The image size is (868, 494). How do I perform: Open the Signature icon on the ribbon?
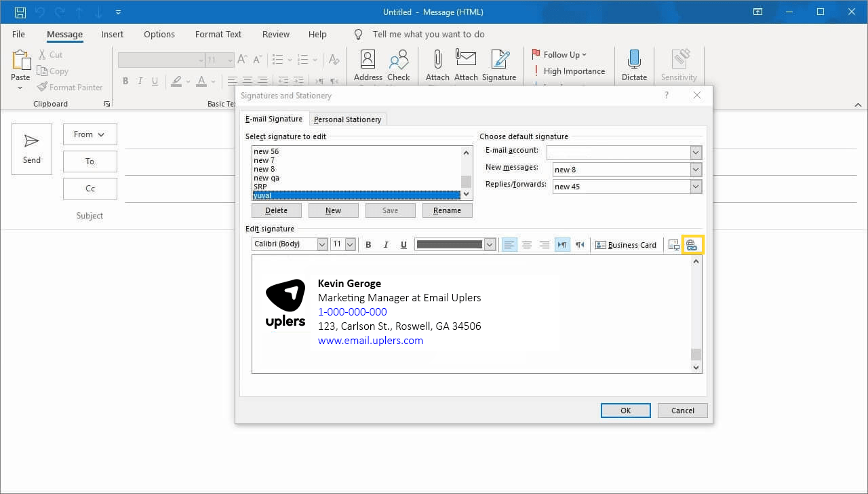pyautogui.click(x=499, y=64)
